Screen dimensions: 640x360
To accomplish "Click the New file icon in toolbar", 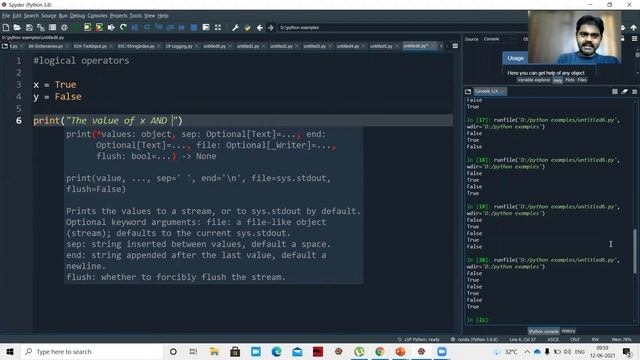I will point(6,27).
